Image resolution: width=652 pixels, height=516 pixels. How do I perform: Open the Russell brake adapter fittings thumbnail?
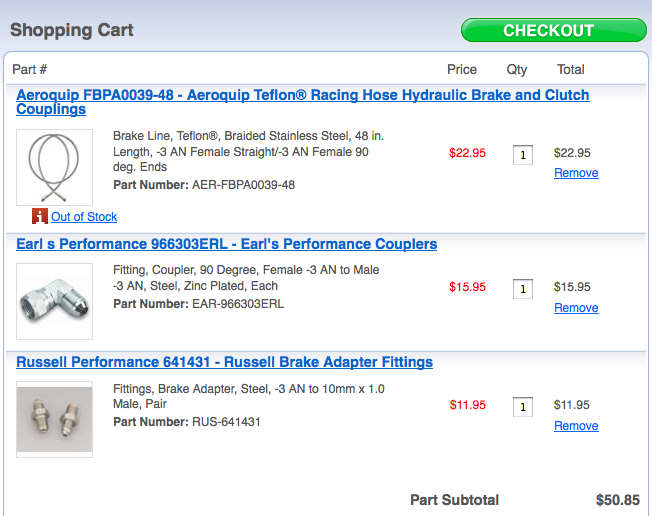click(54, 420)
